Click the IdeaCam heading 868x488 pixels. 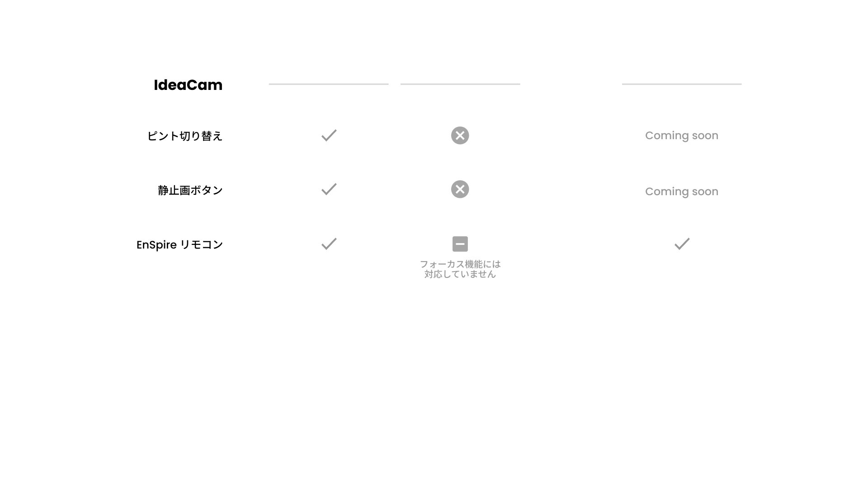[x=188, y=85]
